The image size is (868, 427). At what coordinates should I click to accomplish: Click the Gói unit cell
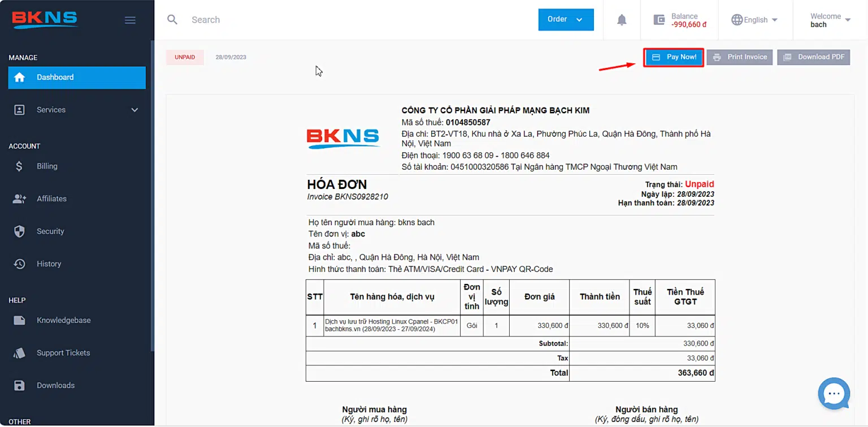pyautogui.click(x=471, y=326)
